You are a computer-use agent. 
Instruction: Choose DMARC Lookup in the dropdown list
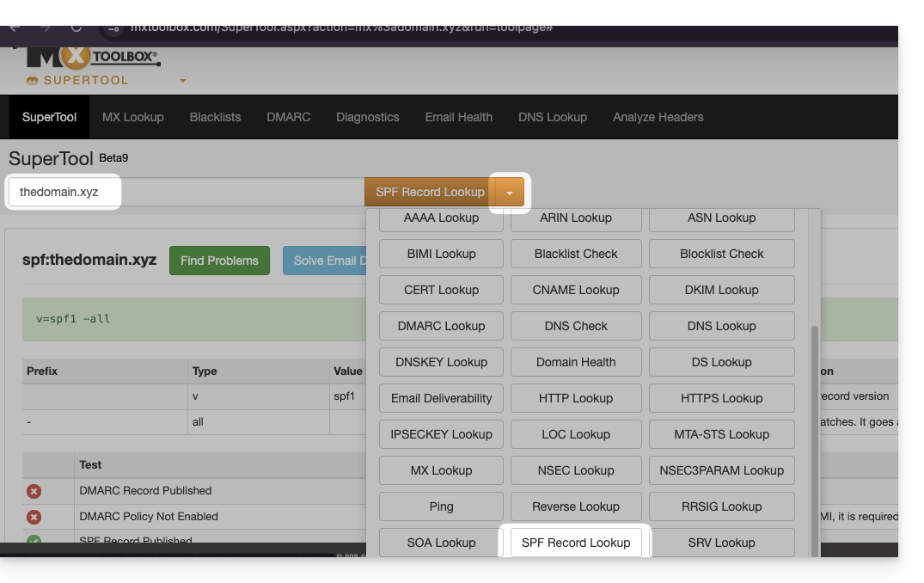(x=441, y=326)
